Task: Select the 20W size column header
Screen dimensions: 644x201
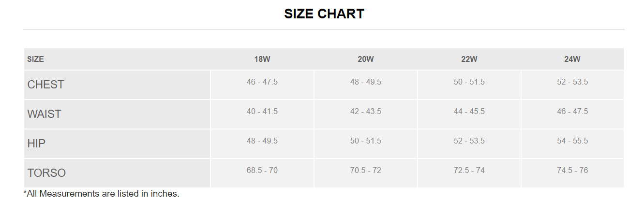Action: tap(366, 59)
